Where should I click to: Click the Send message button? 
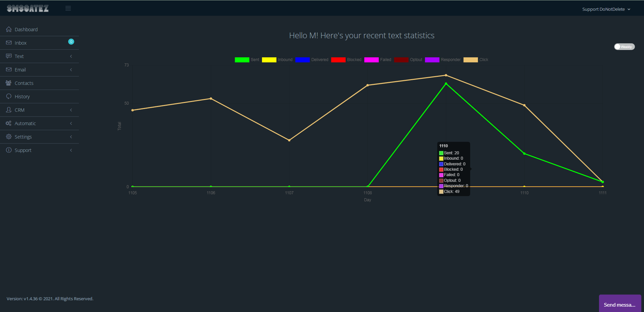click(620, 304)
